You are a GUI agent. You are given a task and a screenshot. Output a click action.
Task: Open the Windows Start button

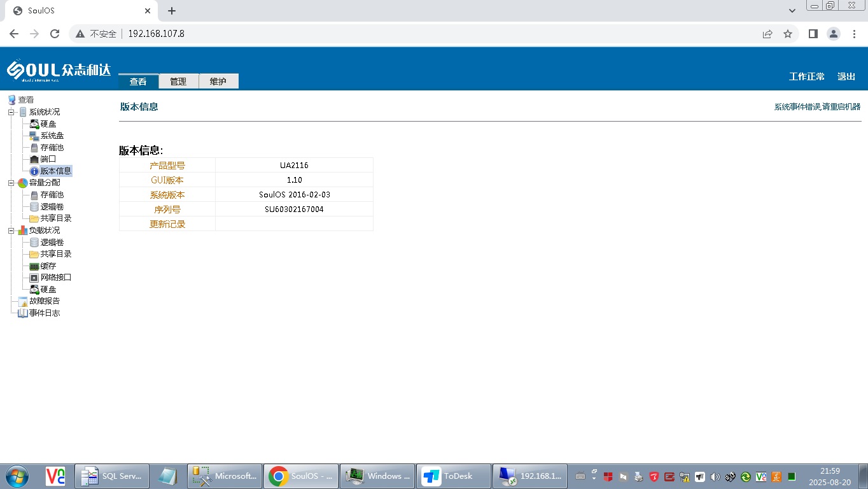(x=16, y=476)
